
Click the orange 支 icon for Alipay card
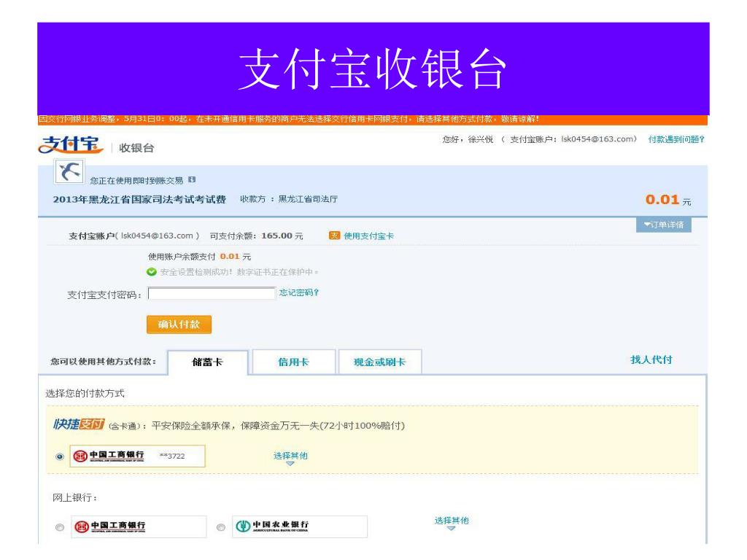click(x=334, y=236)
